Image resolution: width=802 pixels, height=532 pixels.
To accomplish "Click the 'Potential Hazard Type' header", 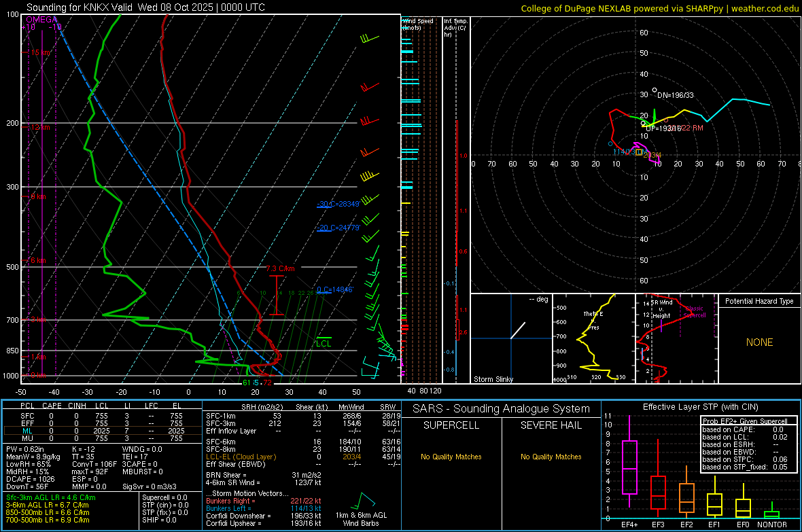I will point(759,301).
